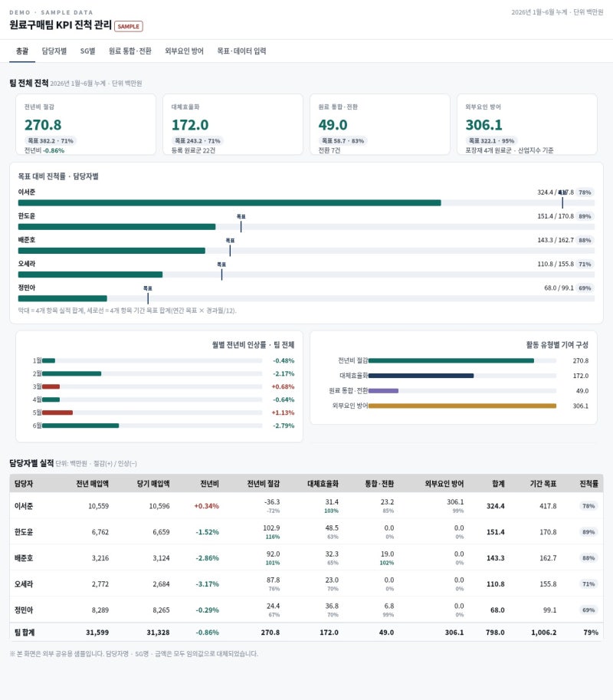Click the 외부요인 방어 KPI card value 306.1
This screenshot has width=613, height=700.
[x=484, y=125]
